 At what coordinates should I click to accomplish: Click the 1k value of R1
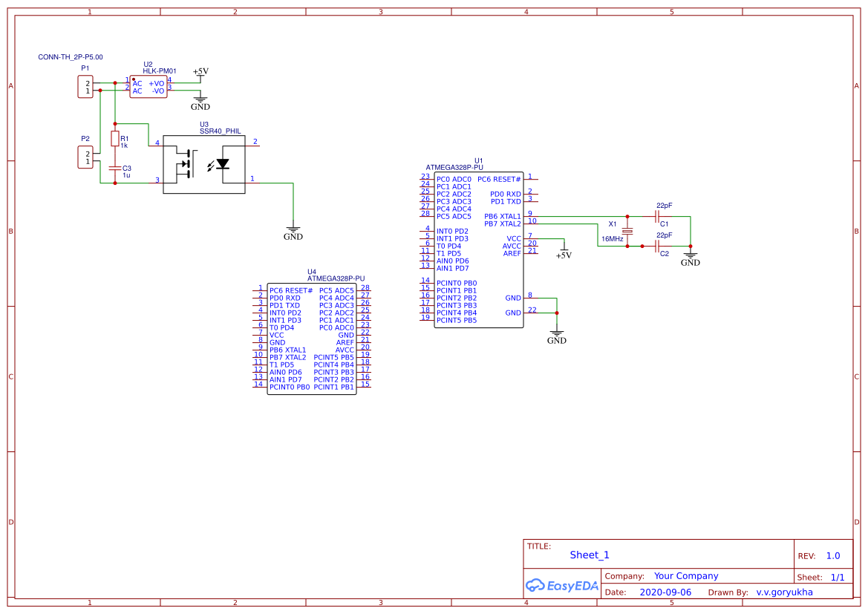(x=124, y=146)
